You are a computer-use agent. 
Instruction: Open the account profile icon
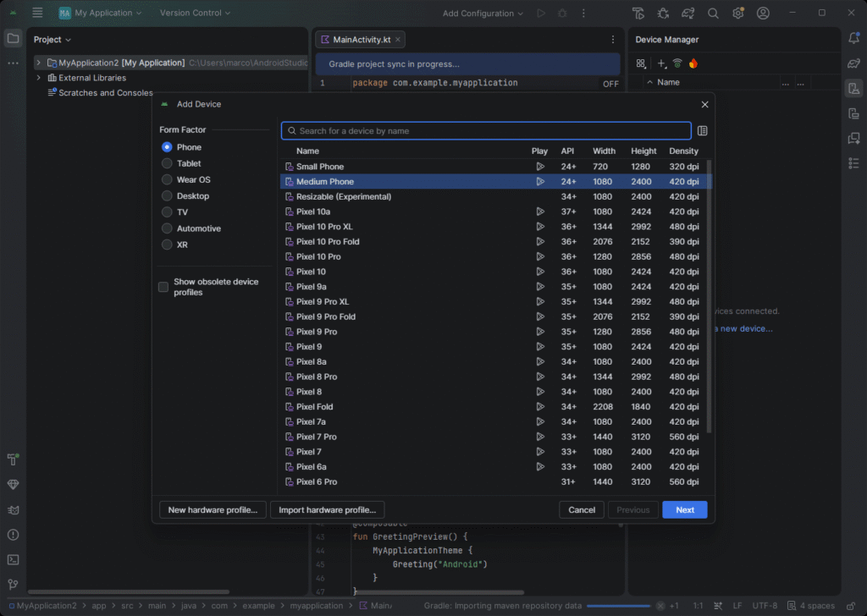tap(763, 14)
